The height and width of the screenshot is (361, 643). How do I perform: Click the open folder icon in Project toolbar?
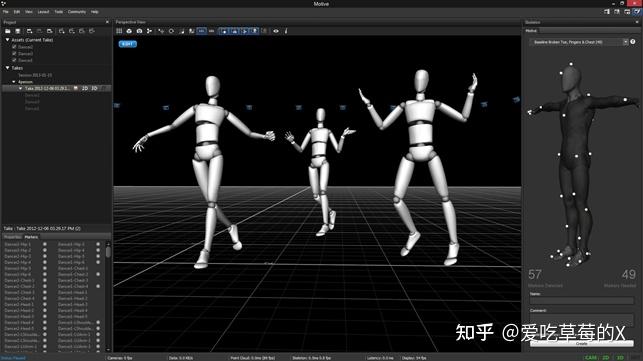(x=7, y=31)
